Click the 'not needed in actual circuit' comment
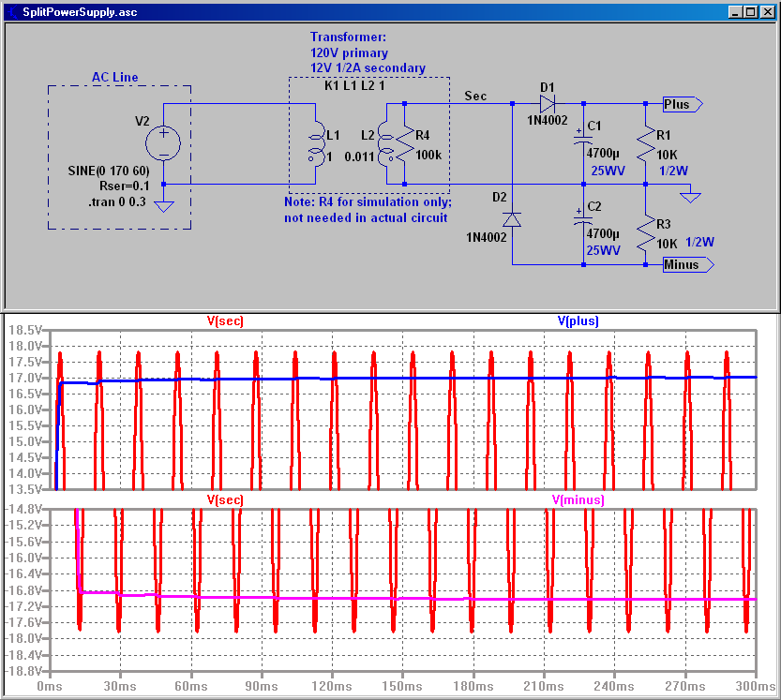 click(x=366, y=218)
